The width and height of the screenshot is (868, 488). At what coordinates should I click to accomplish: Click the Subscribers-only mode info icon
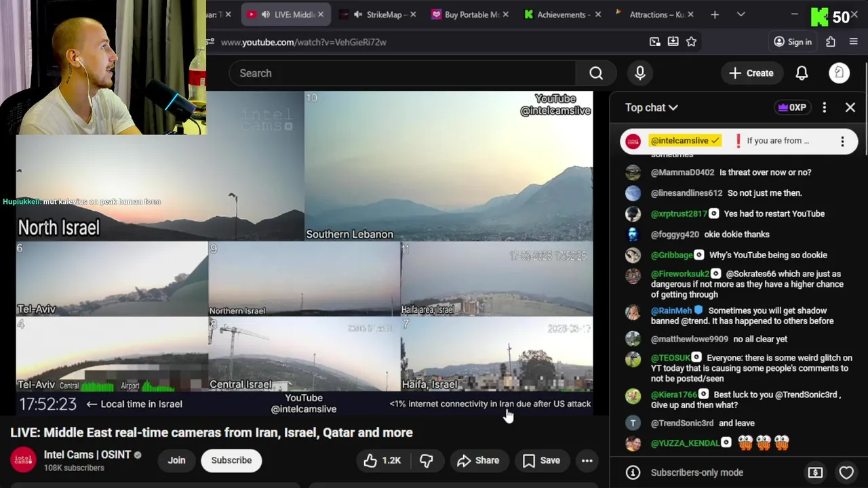click(x=633, y=472)
